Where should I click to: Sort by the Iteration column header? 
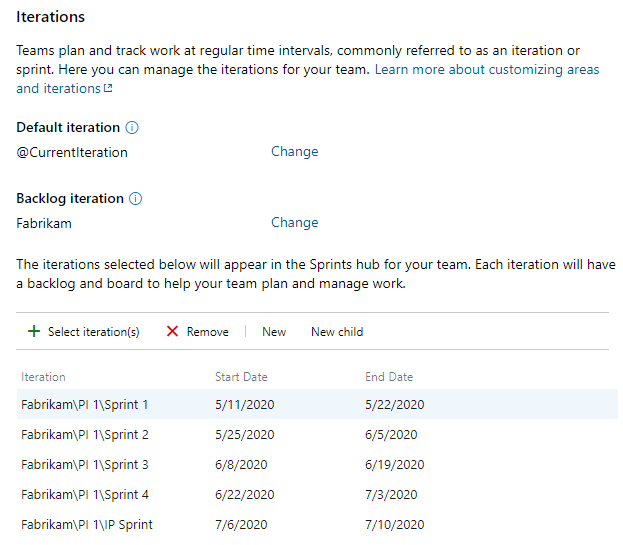pos(43,377)
